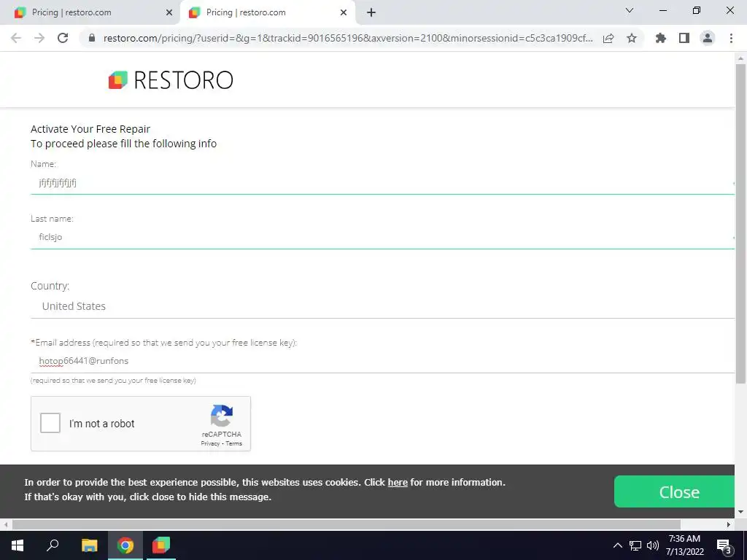747x560 pixels.
Task: Click the Restoro app taskbar icon
Action: point(161,545)
